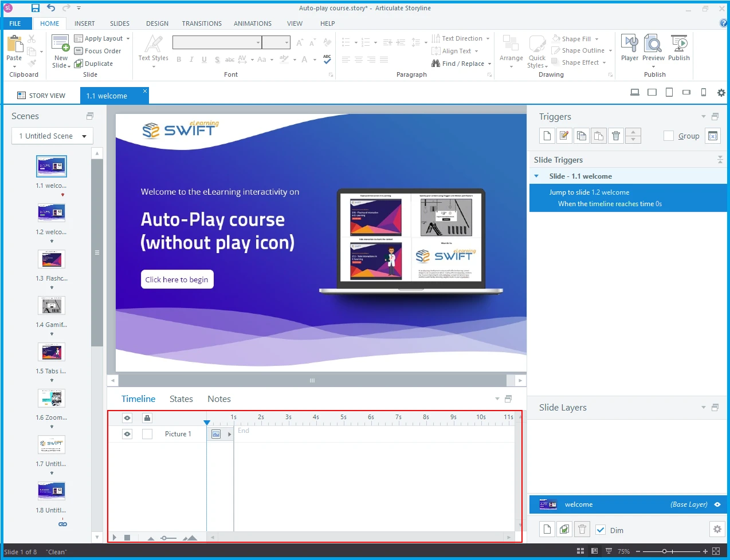Open the New Slide dropdown
This screenshot has height=560, width=730.
click(x=61, y=62)
